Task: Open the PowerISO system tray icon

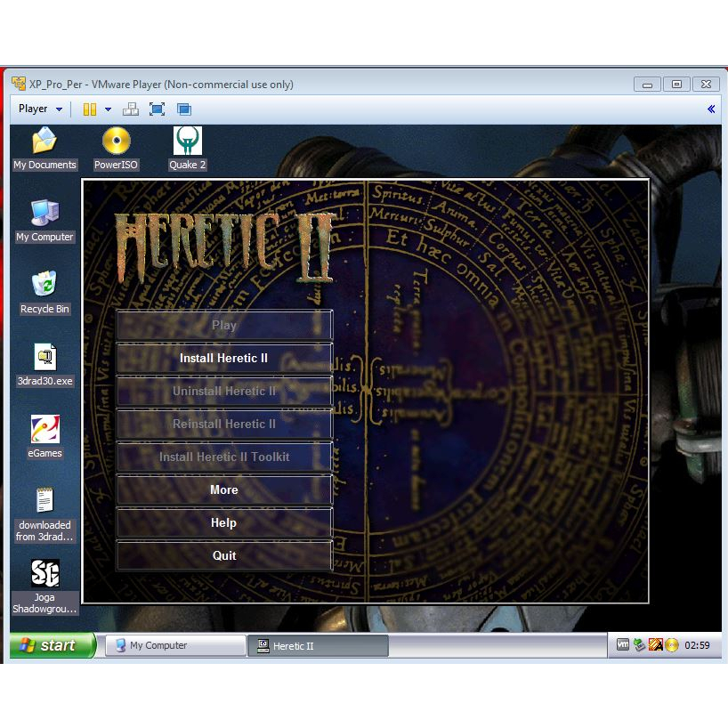Action: pos(671,645)
